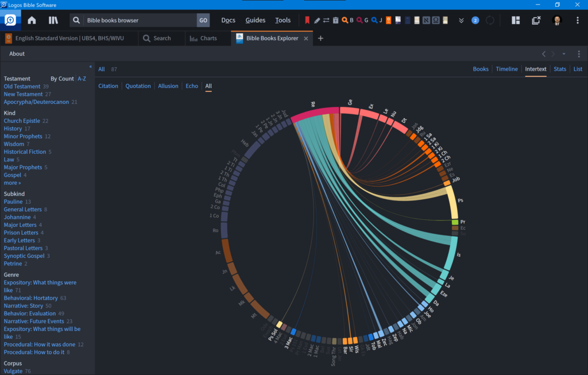Switch to Timeline view
Screen dimensions: 588x375
click(506, 69)
